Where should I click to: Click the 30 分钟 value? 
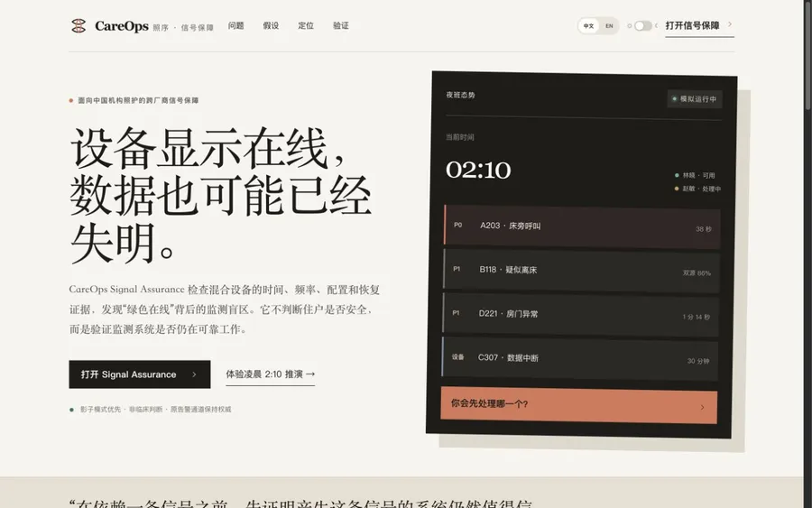tap(698, 361)
